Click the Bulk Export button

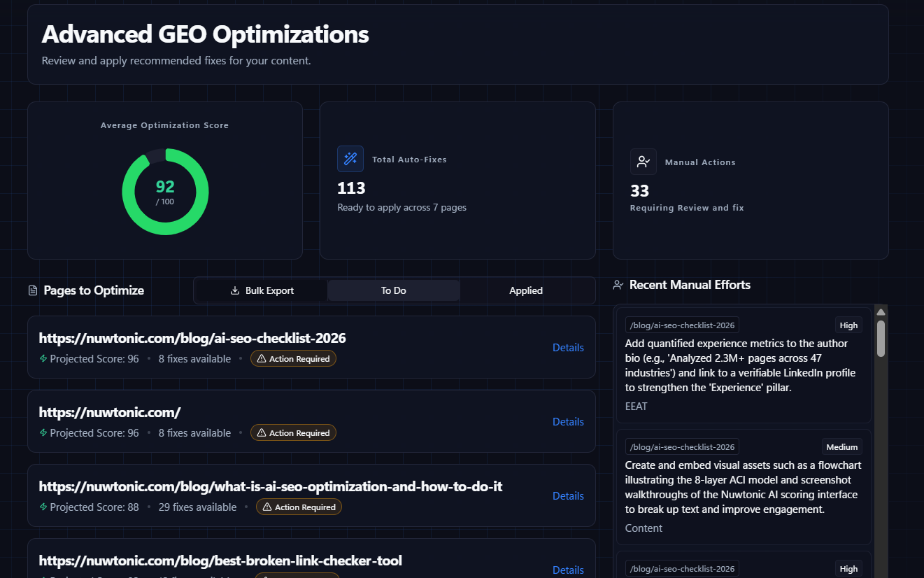(262, 290)
